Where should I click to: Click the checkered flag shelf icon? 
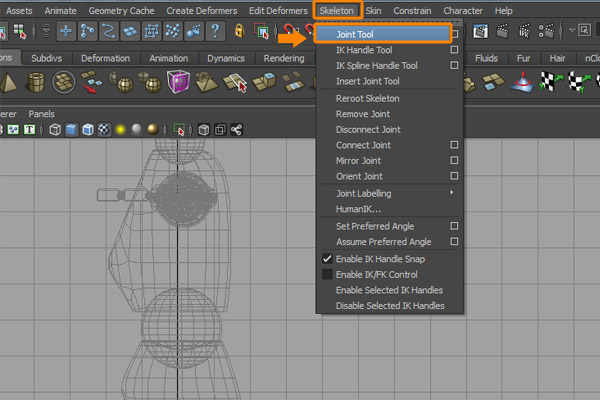click(549, 82)
